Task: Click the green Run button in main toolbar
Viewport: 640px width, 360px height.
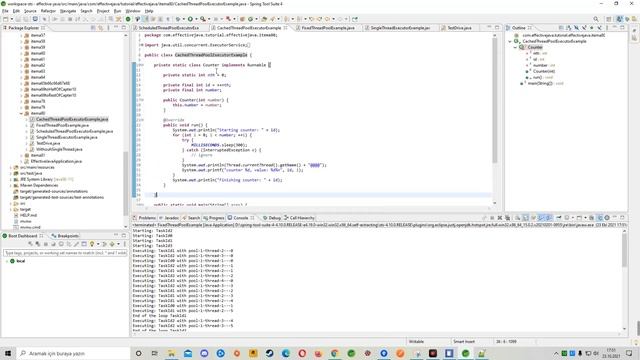Action: pyautogui.click(x=190, y=19)
